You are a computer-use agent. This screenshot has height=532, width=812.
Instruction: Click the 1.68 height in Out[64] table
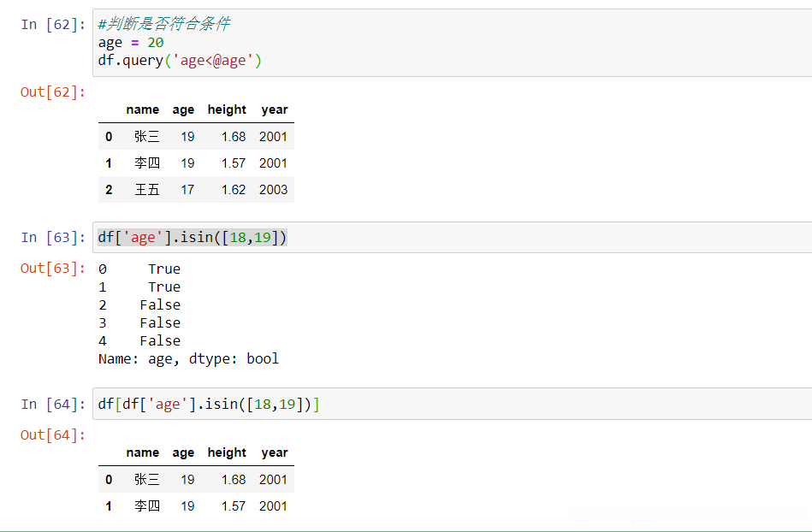click(x=233, y=480)
